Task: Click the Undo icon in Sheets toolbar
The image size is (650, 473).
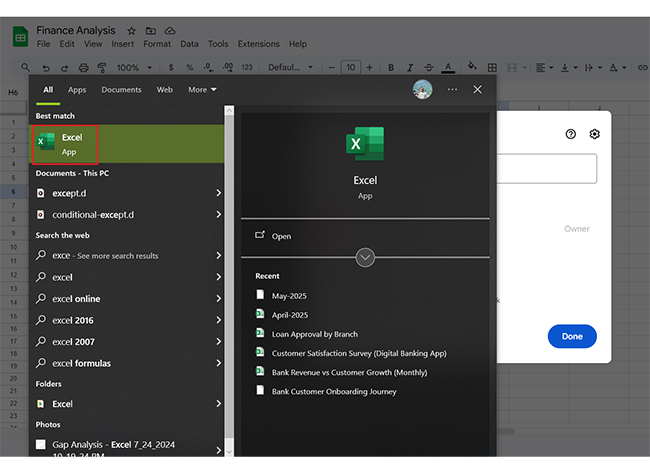Action: point(46,68)
